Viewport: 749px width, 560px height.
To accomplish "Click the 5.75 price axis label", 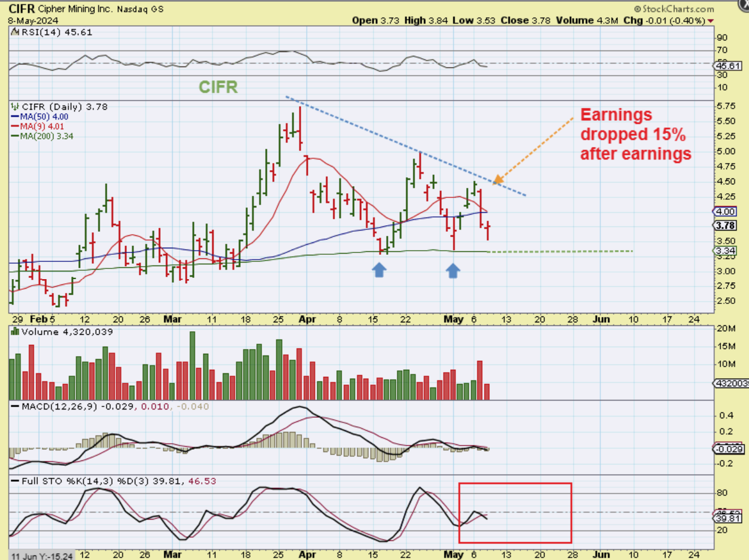I will (726, 106).
